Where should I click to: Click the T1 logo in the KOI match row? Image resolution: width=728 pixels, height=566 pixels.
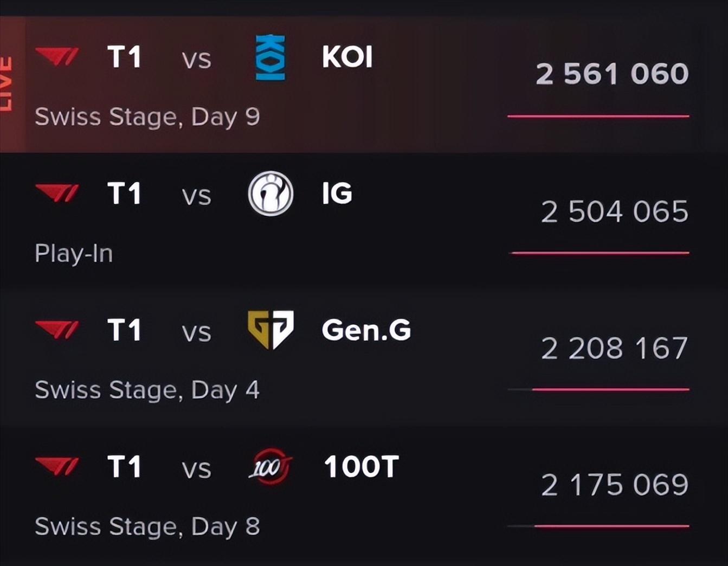click(57, 57)
